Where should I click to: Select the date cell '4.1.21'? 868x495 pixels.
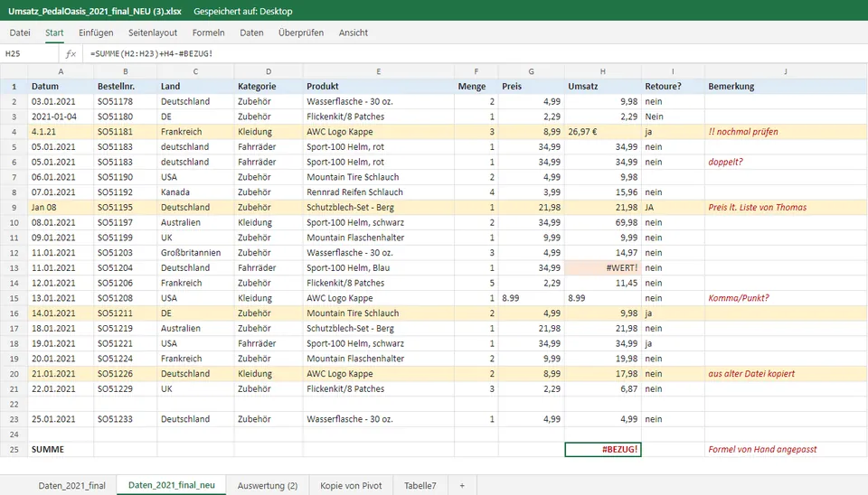61,132
